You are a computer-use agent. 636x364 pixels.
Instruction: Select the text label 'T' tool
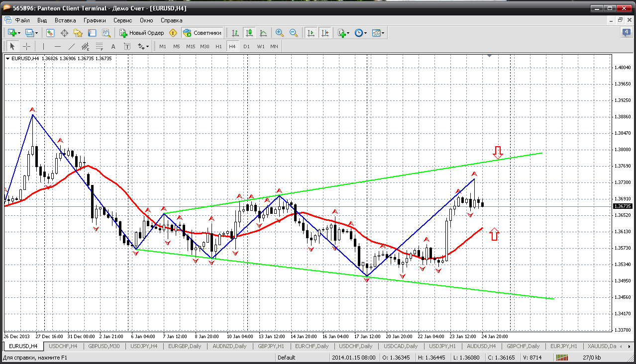(x=127, y=46)
